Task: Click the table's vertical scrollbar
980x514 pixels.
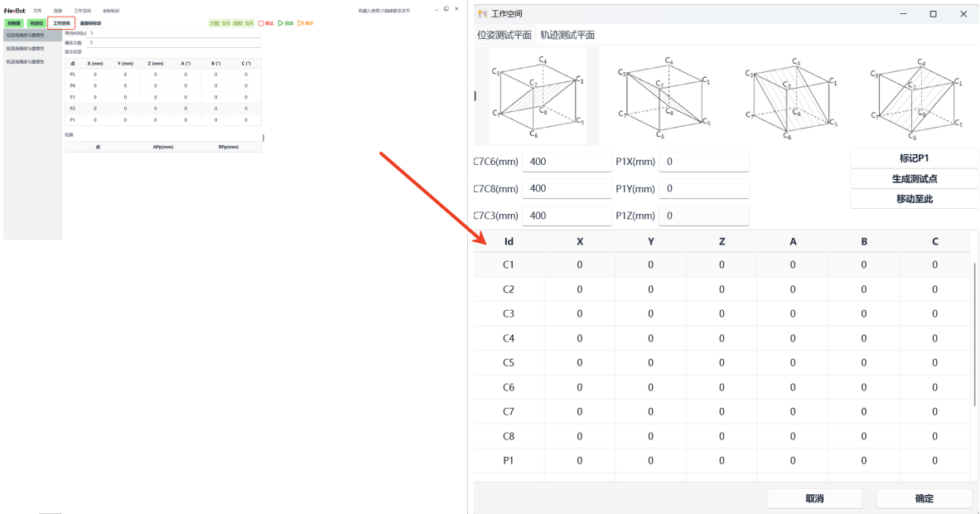Action: click(x=974, y=332)
